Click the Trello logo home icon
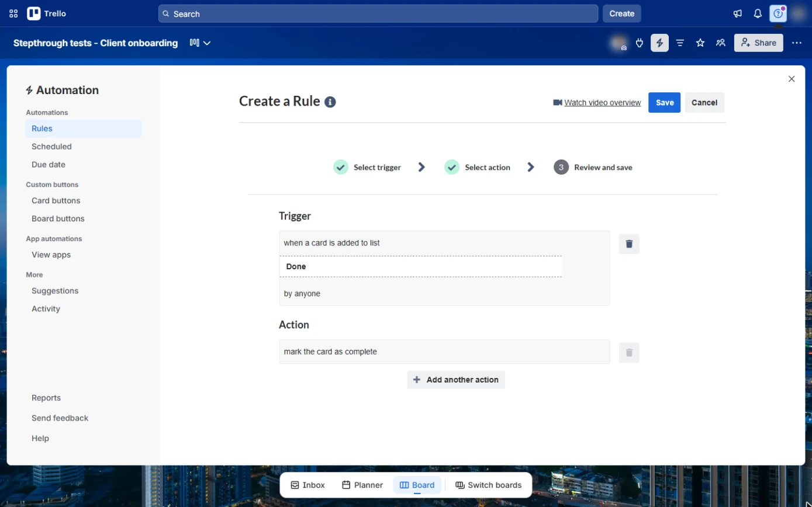This screenshot has height=507, width=812. (x=47, y=13)
